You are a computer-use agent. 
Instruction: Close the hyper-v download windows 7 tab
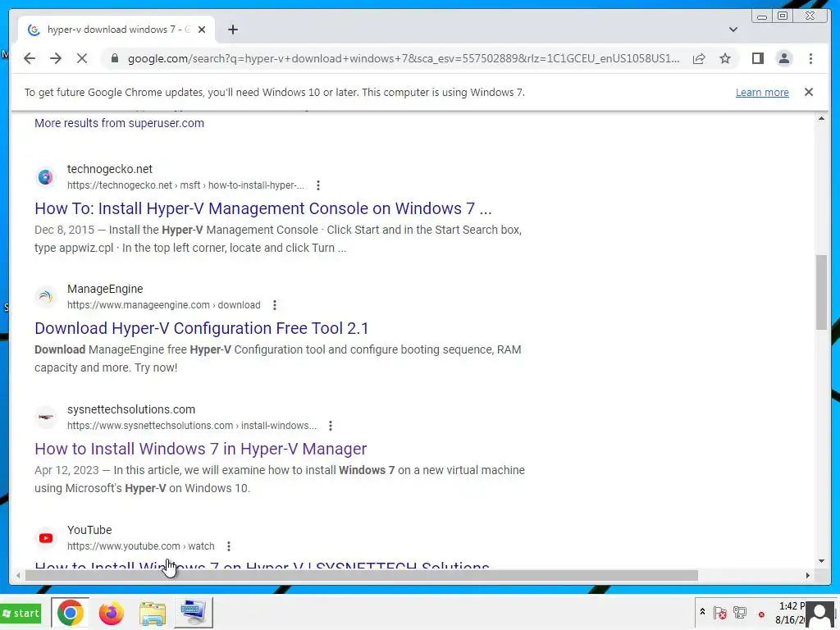point(202,30)
